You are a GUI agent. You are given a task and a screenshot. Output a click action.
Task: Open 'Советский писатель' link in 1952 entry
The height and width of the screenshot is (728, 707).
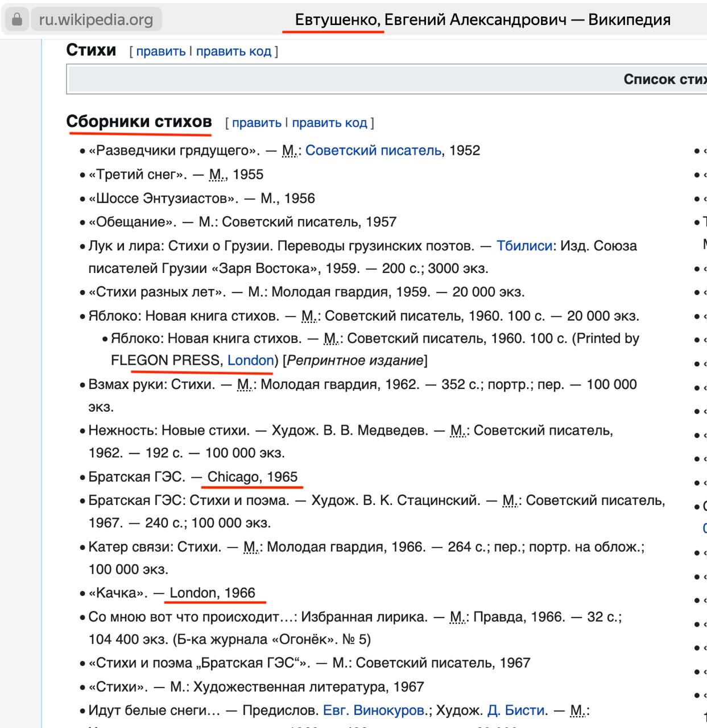[373, 151]
